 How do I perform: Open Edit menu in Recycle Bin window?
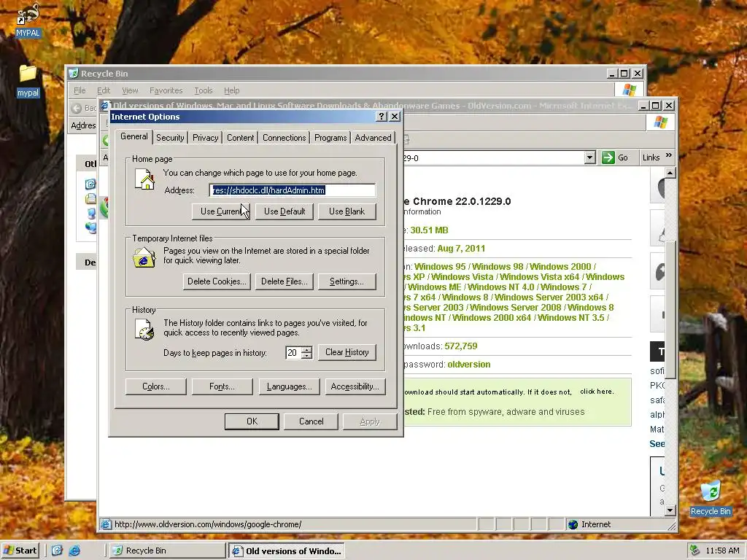click(x=104, y=90)
